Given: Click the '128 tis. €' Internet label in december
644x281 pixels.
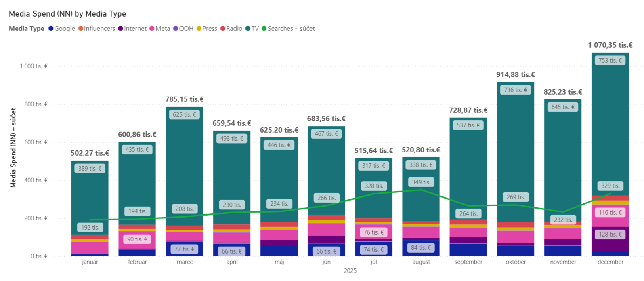Looking at the screenshot, I should click(x=610, y=235).
